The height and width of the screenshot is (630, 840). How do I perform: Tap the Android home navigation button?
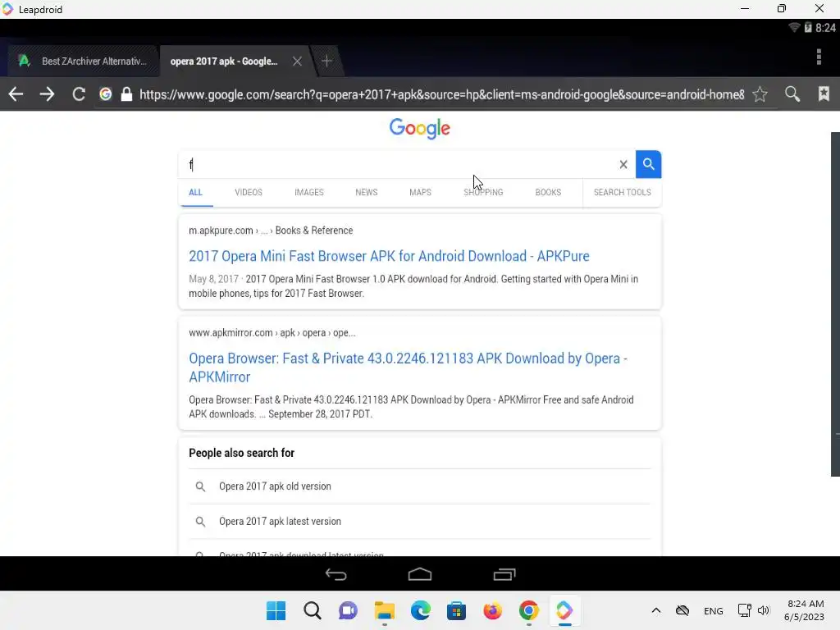[x=419, y=574]
